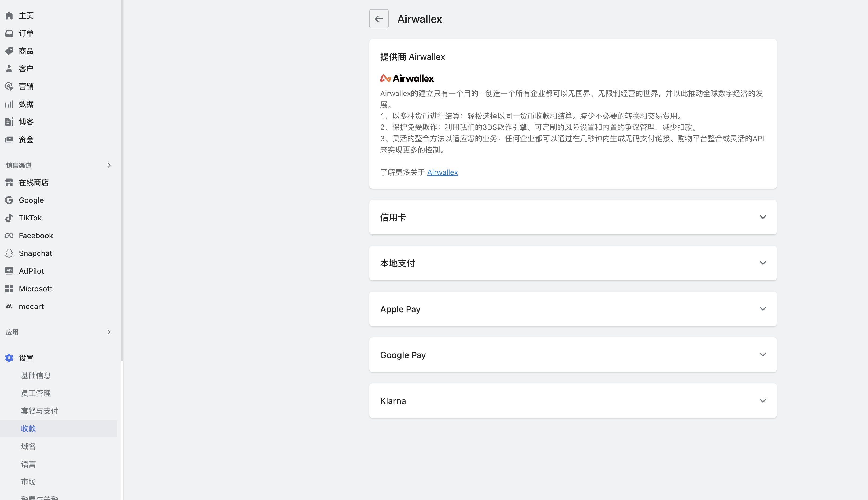Select the Snapchat ghost icon
The image size is (868, 500).
(x=9, y=253)
